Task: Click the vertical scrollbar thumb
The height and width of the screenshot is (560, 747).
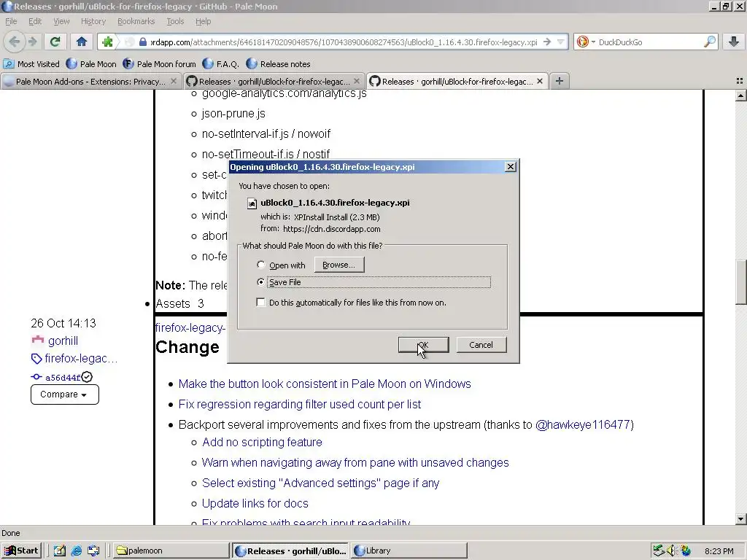Action: pyautogui.click(x=740, y=282)
